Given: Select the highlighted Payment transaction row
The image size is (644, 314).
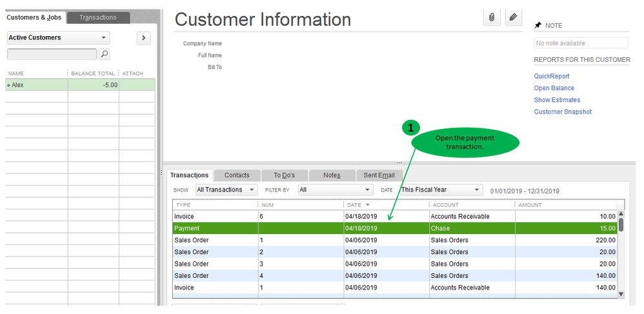Looking at the screenshot, I should 395,228.
